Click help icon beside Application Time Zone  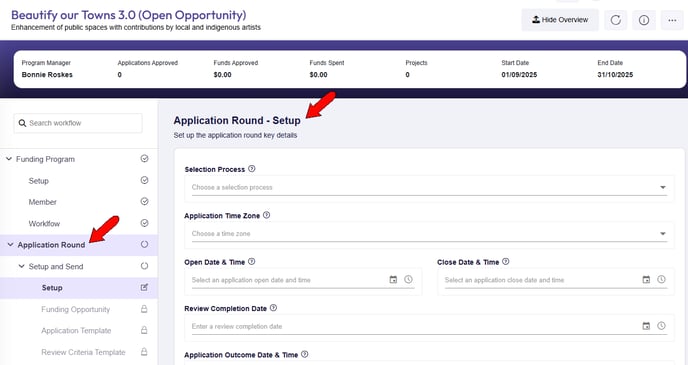click(x=266, y=215)
